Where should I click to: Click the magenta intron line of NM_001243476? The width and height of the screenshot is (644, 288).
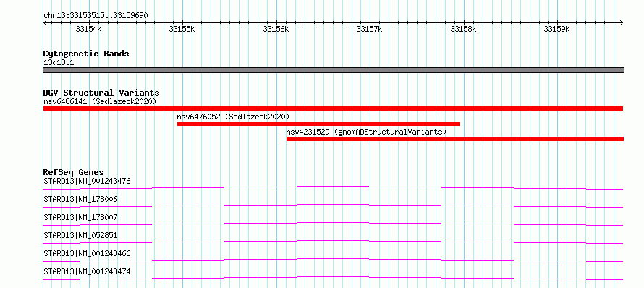(x=333, y=187)
